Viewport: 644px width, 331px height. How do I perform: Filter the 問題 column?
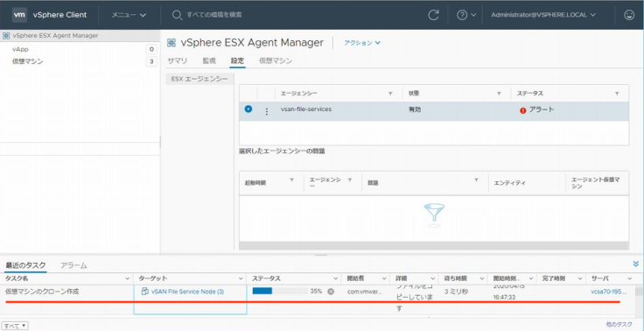[476, 180]
